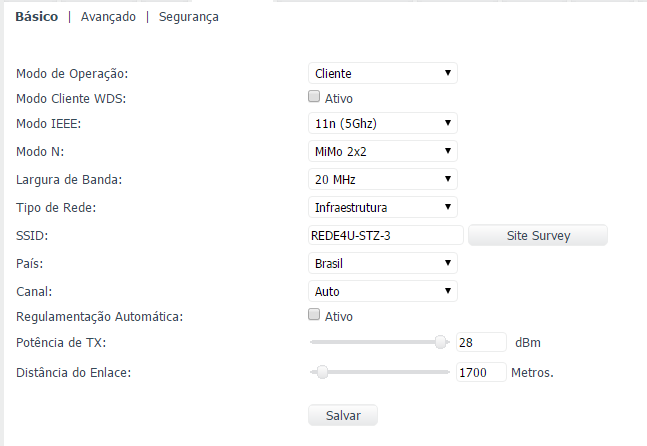Click the SSID text field
Viewport: 647px width, 446px height.
click(386, 235)
